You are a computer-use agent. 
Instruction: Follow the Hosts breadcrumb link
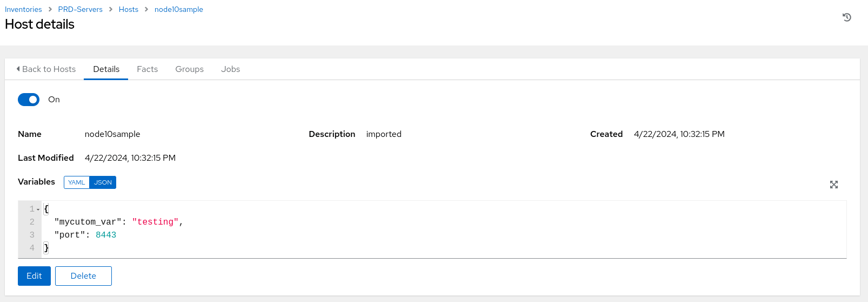coord(129,9)
